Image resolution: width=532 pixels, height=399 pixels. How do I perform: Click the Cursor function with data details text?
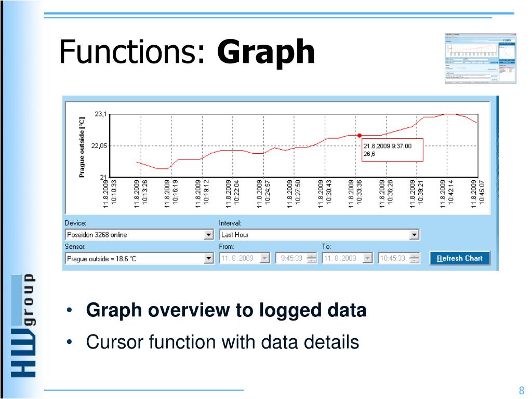coord(222,342)
